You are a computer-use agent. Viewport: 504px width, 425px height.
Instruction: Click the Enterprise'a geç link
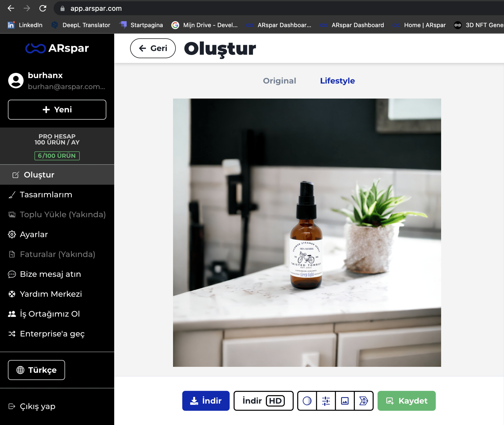click(52, 334)
